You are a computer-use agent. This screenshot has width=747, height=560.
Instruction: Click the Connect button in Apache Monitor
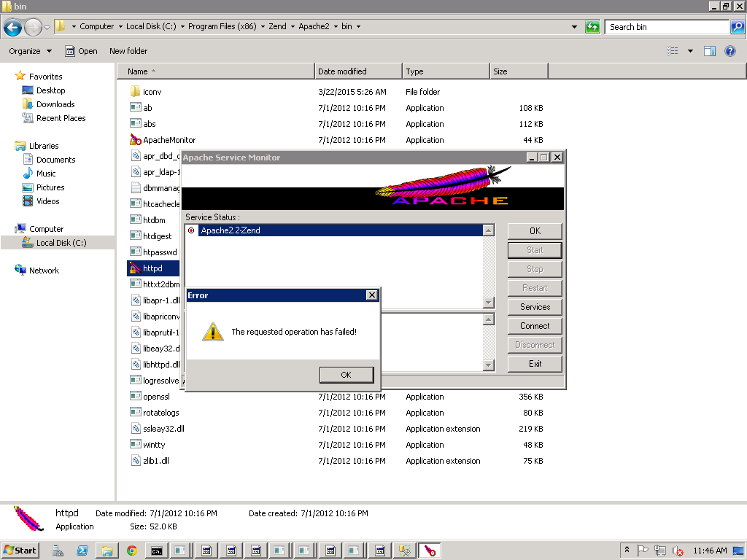point(535,326)
